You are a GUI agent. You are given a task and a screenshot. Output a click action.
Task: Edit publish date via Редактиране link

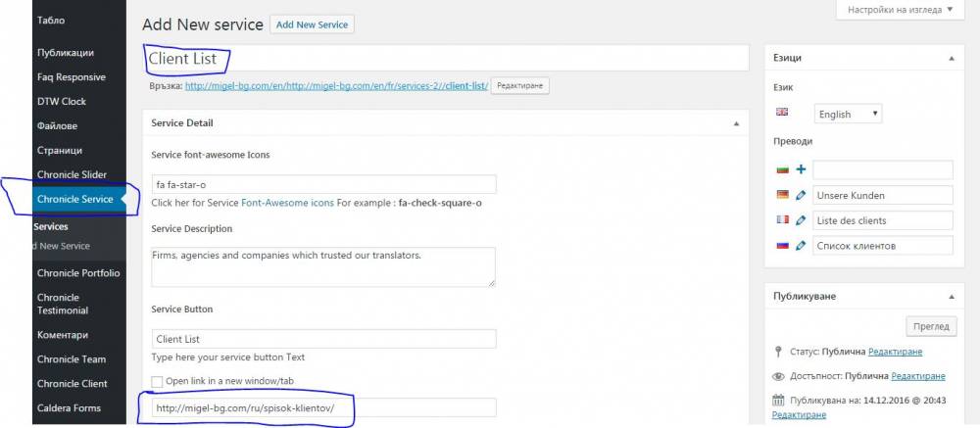(x=799, y=415)
